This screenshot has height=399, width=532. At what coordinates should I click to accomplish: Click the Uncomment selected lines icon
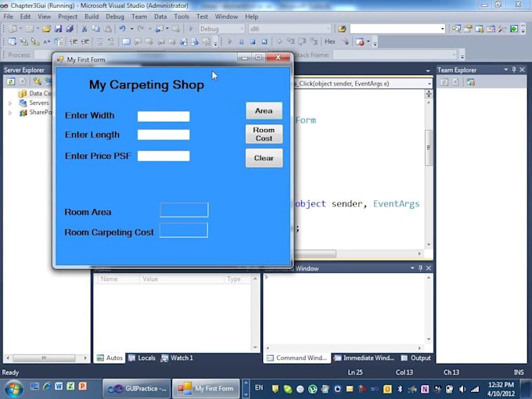(111, 41)
